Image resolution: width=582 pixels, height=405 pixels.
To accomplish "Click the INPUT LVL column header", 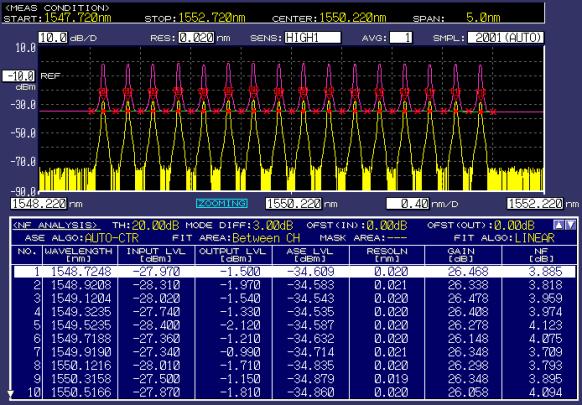I will 156,255.
